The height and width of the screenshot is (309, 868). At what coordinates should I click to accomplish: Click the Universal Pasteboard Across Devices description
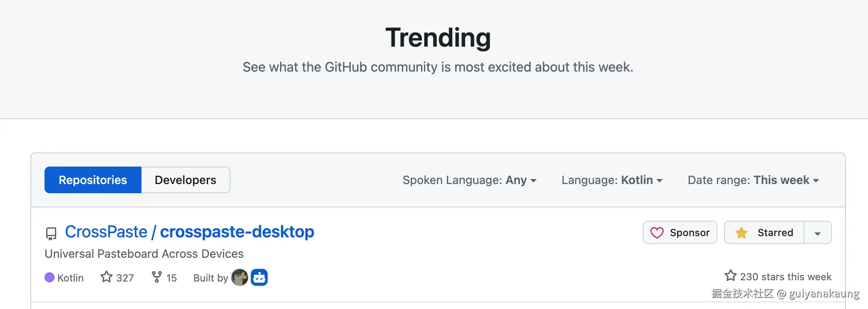pos(144,254)
